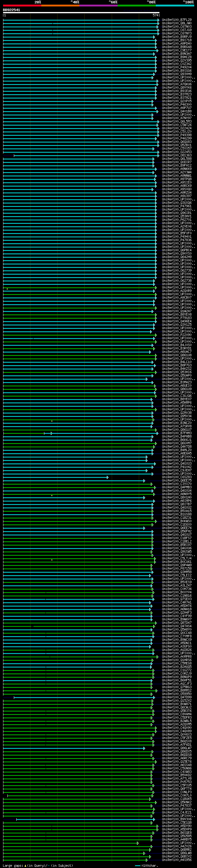Viewport: 197px width, 868px height.
Task: Click the red 20% identity legend segment
Action: click(22, 6)
